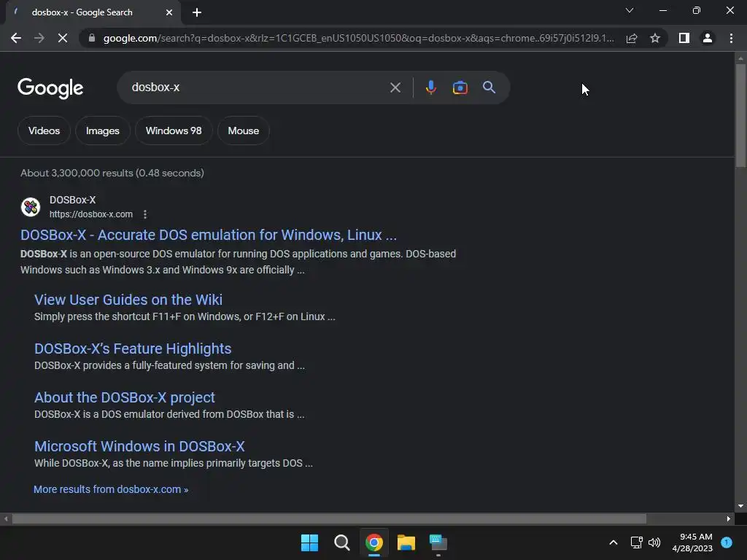Open the Chrome profile avatar icon
The height and width of the screenshot is (560, 747).
point(708,38)
